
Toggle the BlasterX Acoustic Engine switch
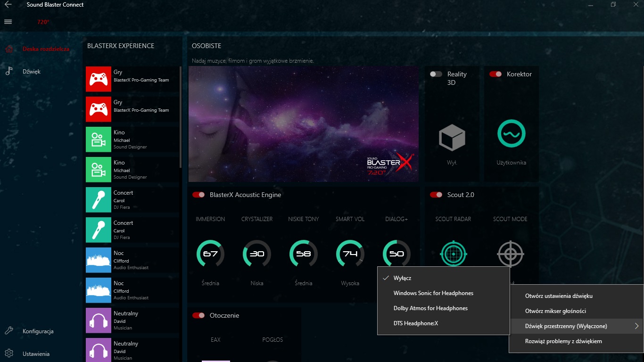(x=198, y=195)
